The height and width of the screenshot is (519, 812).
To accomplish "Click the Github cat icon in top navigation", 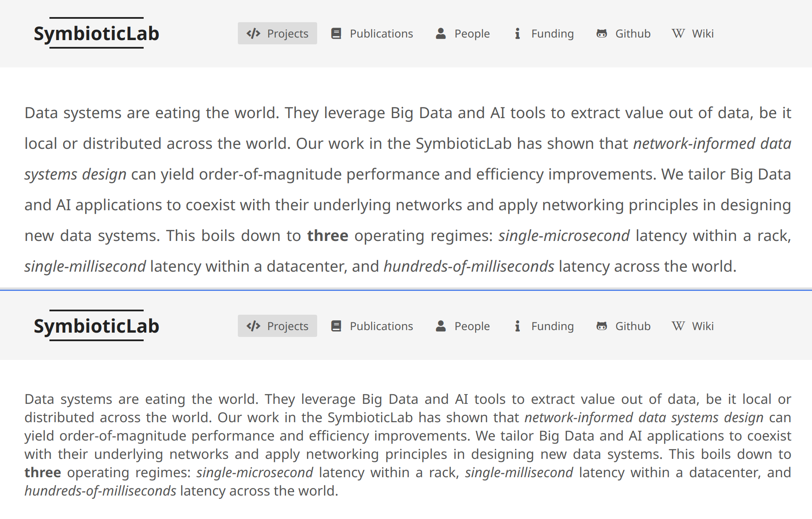I will [602, 33].
